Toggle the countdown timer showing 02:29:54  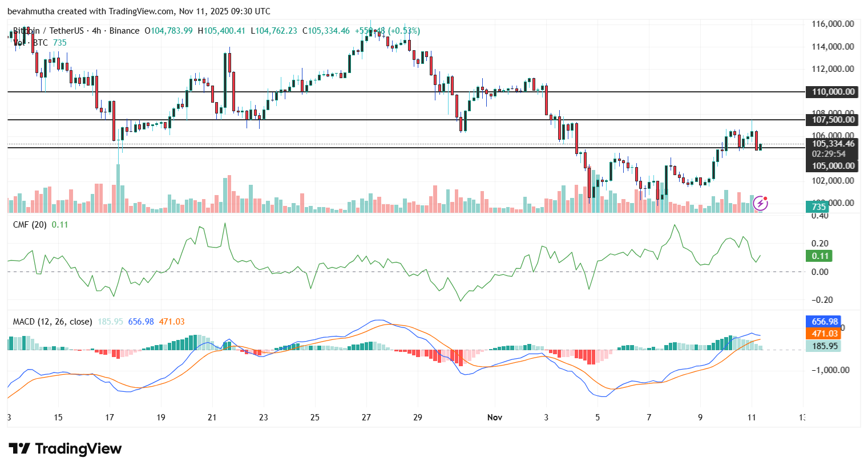(x=829, y=153)
